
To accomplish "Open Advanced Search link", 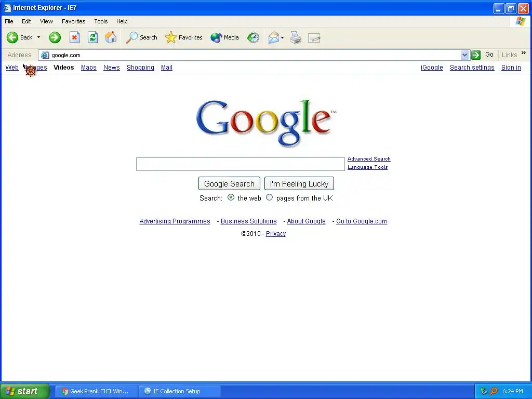I will pyautogui.click(x=369, y=159).
